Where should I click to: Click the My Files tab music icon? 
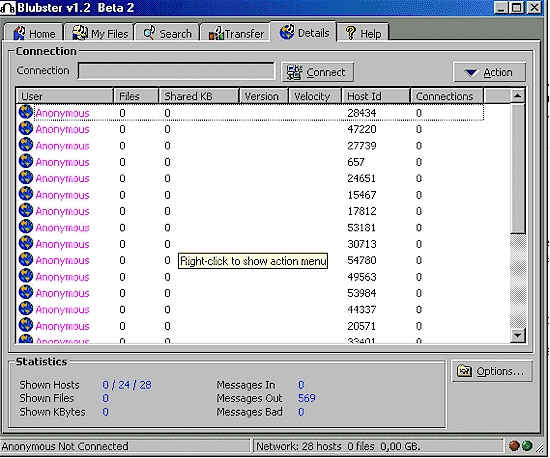[80, 32]
